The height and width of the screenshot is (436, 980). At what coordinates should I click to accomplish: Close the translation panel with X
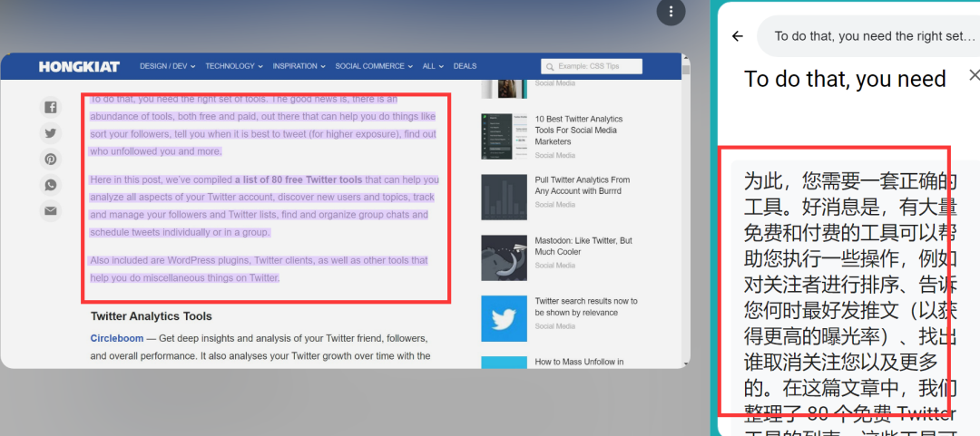click(974, 75)
